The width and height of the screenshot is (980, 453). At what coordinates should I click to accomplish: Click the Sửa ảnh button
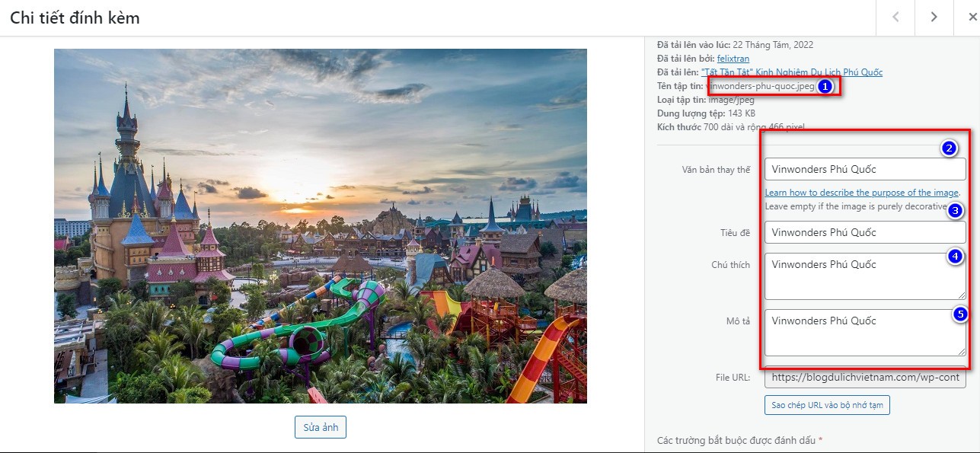click(321, 427)
